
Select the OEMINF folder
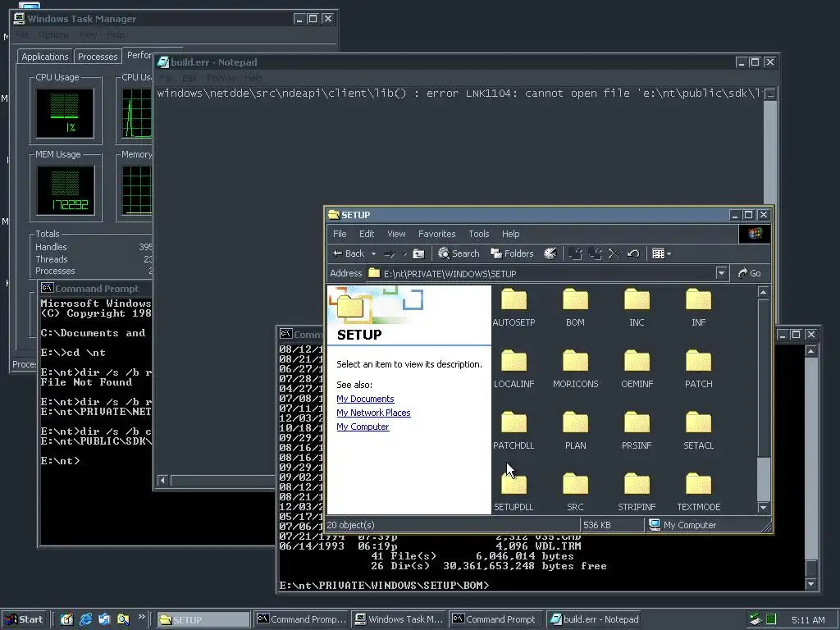coord(637,368)
